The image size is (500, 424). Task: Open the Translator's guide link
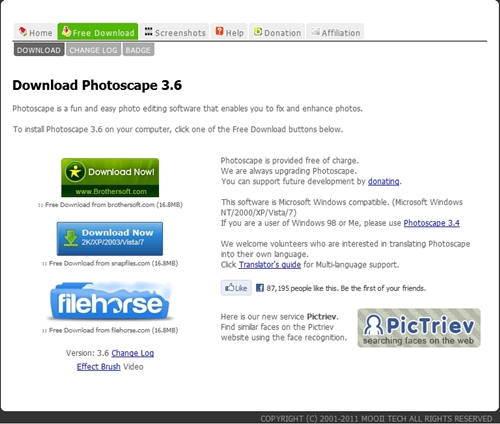[x=270, y=265]
